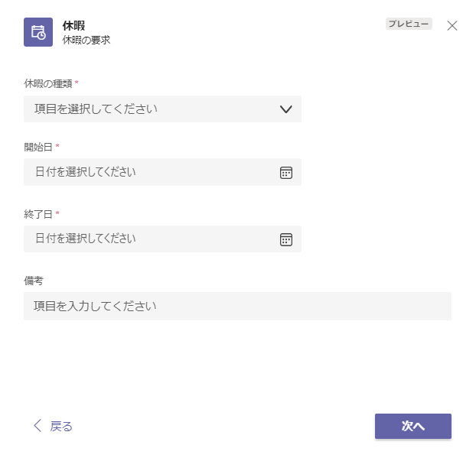476x474 pixels.
Task: Click the 備考 field label
Action: [34, 281]
